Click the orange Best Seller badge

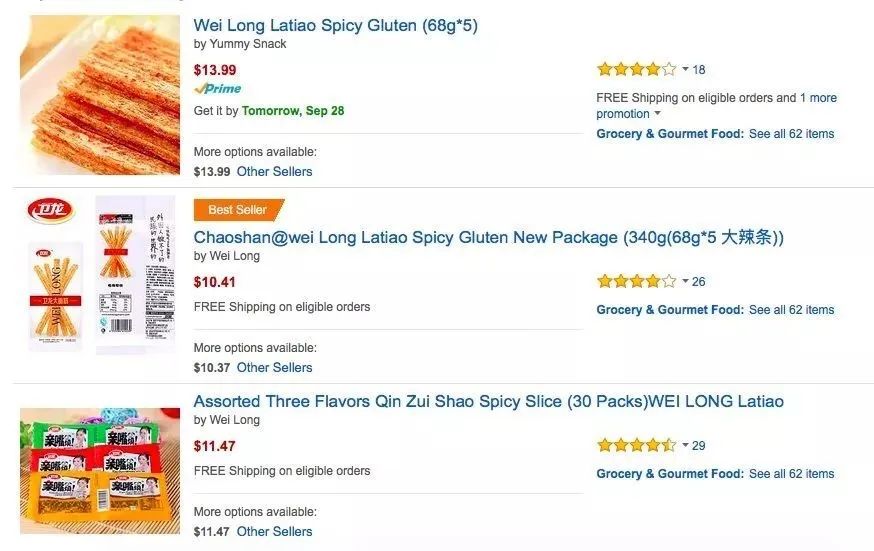[238, 210]
